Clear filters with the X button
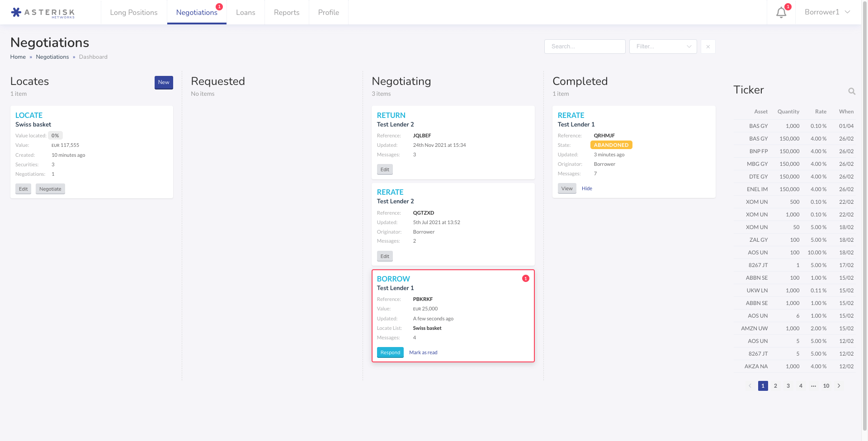868x441 pixels. pyautogui.click(x=708, y=47)
